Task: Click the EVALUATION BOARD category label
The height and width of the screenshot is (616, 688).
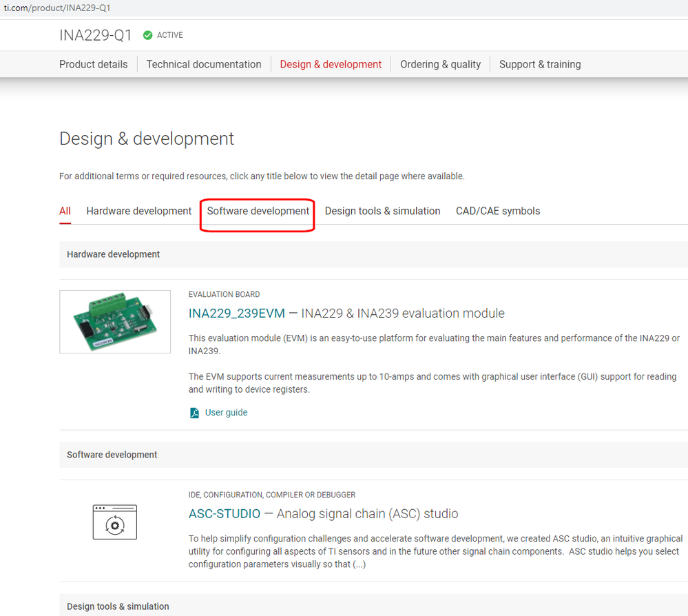Action: 225,295
